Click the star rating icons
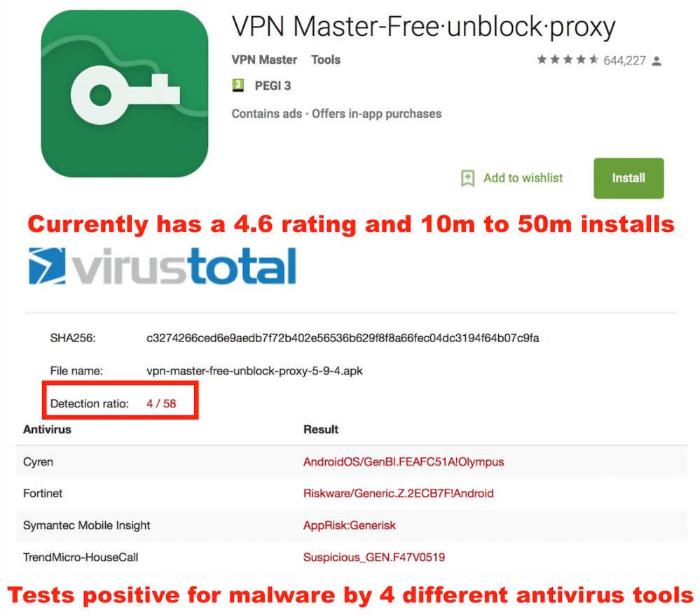Screen dimensions: 700x615 click(x=568, y=60)
